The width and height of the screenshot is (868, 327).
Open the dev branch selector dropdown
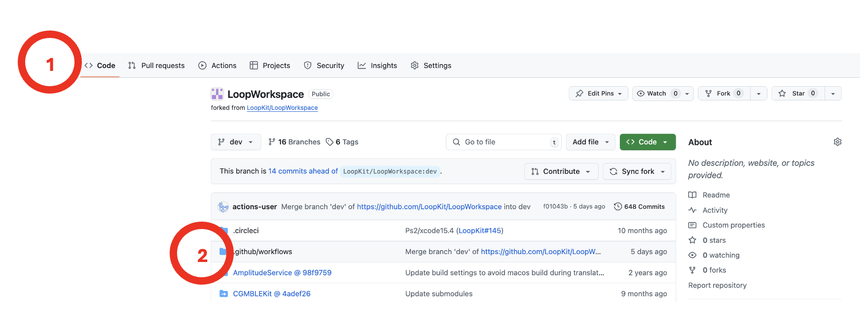(x=236, y=142)
